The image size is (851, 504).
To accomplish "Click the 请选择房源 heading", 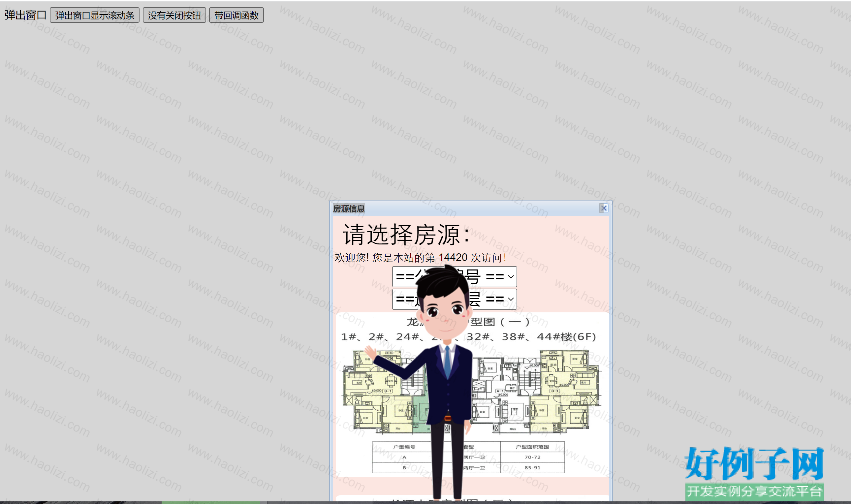I will point(406,234).
